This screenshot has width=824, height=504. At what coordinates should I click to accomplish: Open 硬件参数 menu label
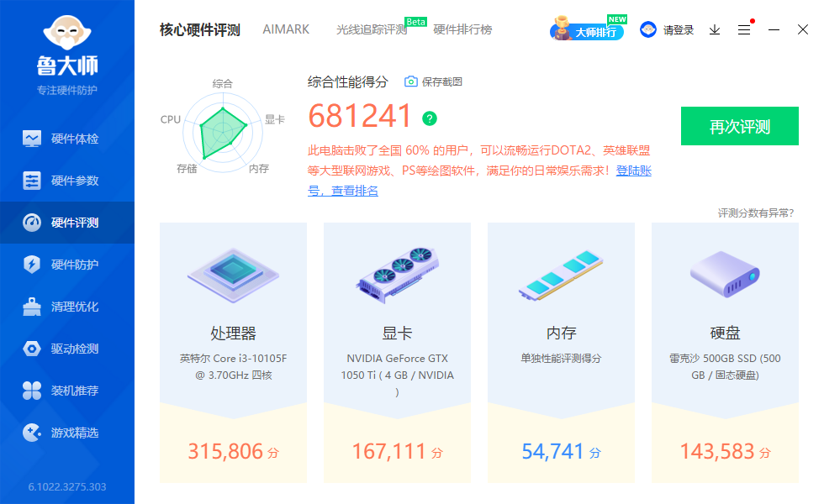tap(75, 181)
